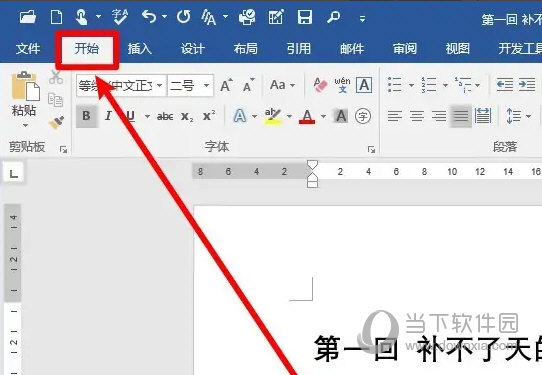The width and height of the screenshot is (542, 375).
Task: Clear all formatting with the eraser icon
Action: click(x=320, y=85)
